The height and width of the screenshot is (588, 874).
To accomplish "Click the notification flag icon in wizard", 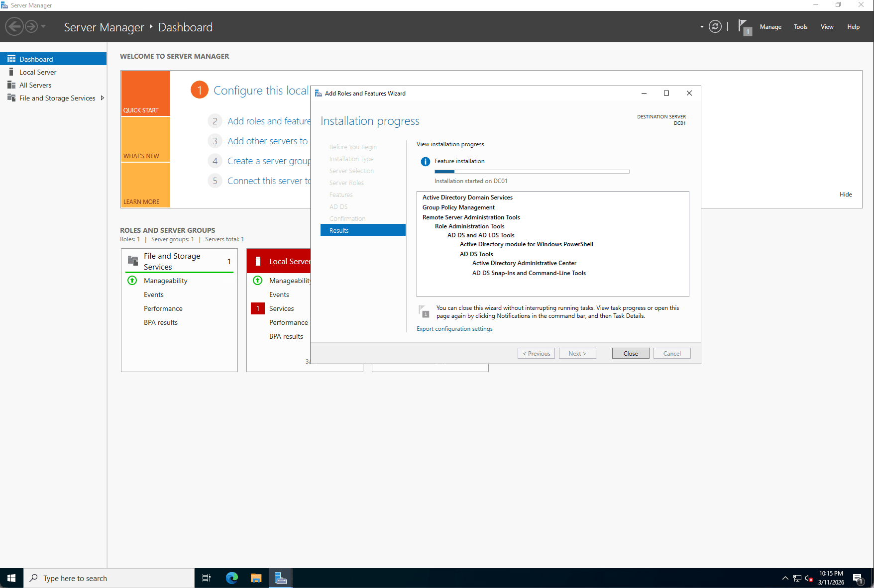I will point(424,311).
